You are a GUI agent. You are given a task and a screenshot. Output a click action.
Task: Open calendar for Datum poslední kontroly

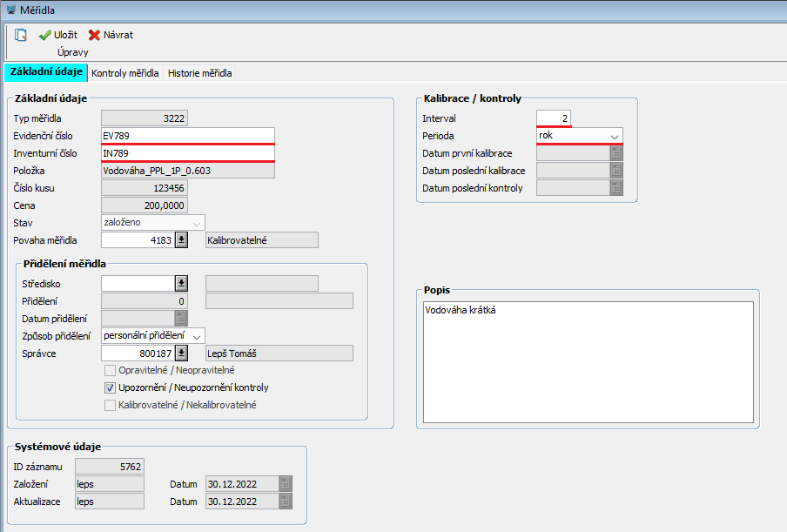[616, 188]
